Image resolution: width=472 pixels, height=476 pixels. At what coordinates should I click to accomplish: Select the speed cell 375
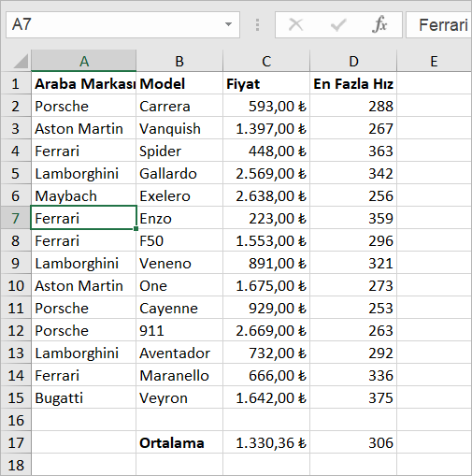(x=353, y=397)
